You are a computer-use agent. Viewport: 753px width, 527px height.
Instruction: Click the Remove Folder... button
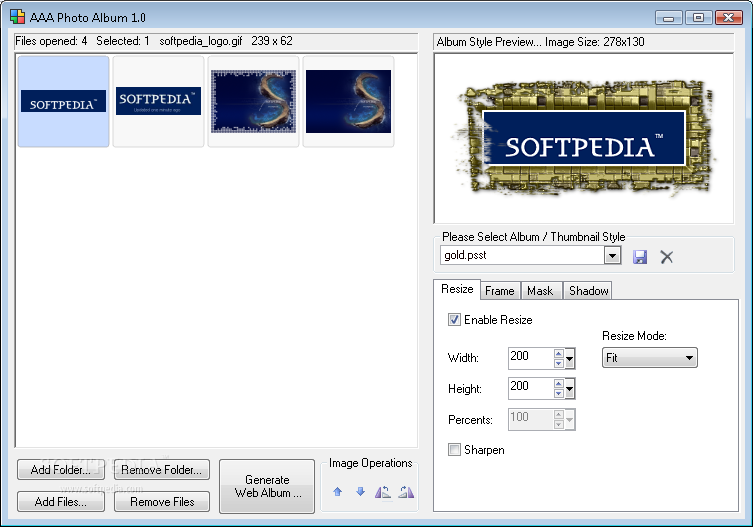pyautogui.click(x=161, y=469)
